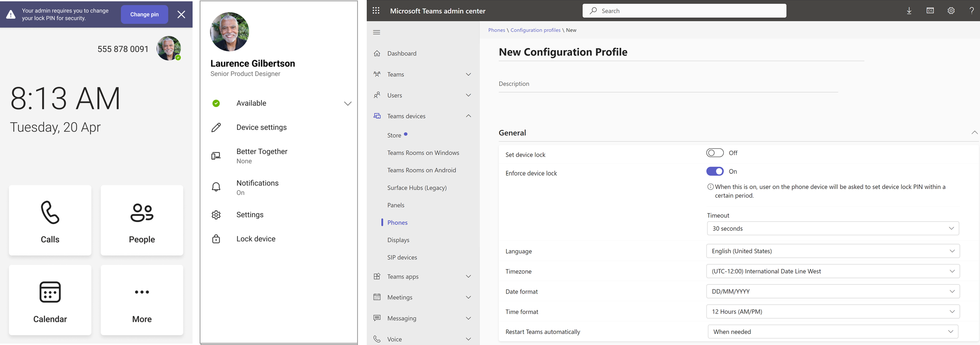
Task: Open the More tile with three dots
Action: pos(142,300)
